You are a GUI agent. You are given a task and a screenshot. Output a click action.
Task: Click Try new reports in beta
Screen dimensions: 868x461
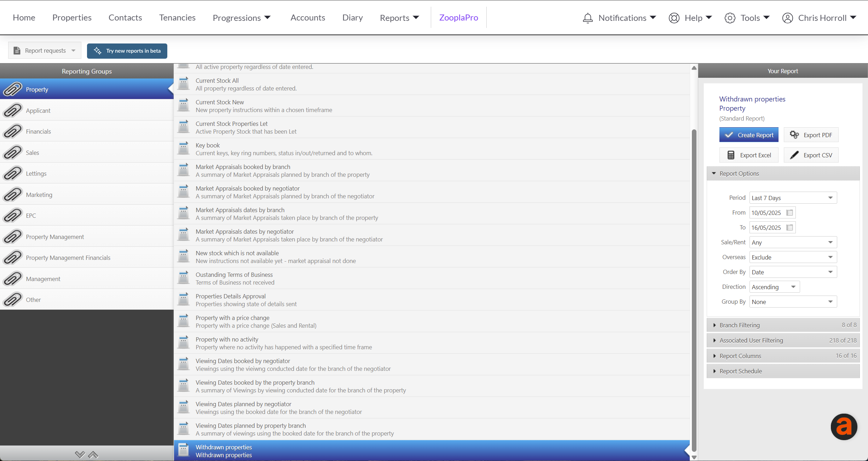pos(127,51)
